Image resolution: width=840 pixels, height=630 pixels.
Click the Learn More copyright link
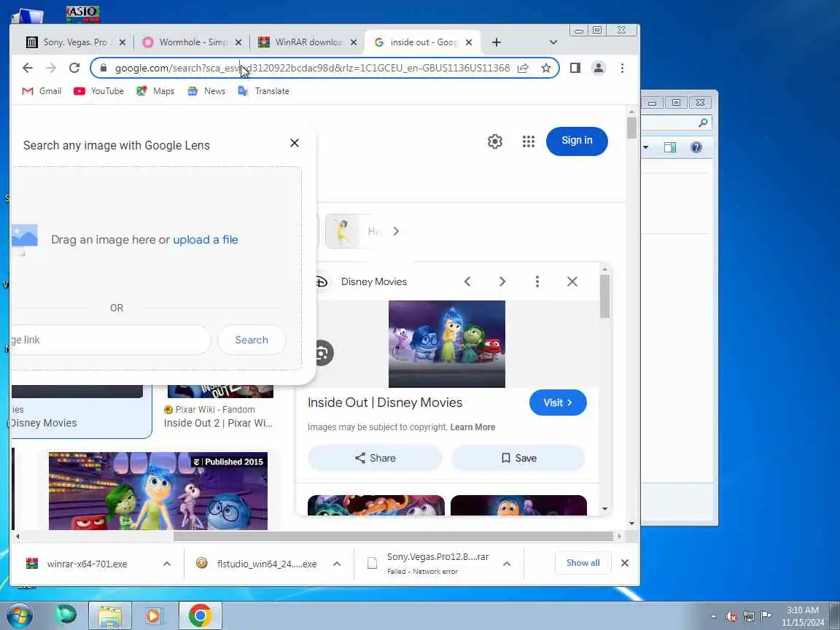[472, 427]
